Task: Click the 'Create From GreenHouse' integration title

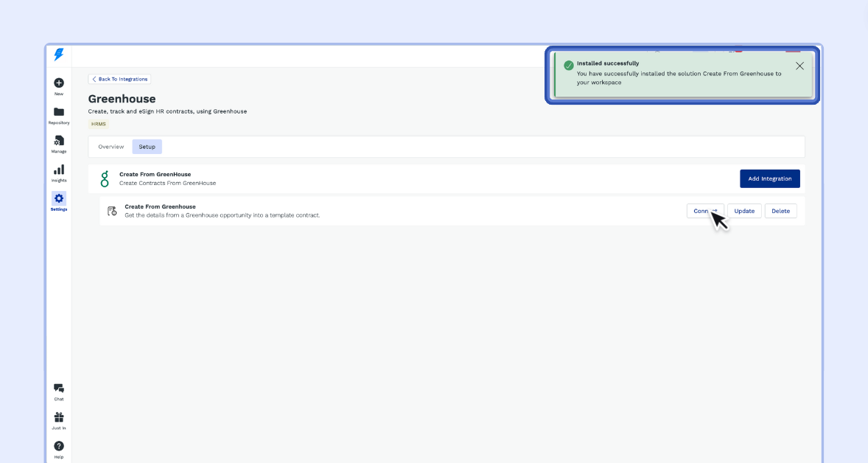Action: coord(155,175)
